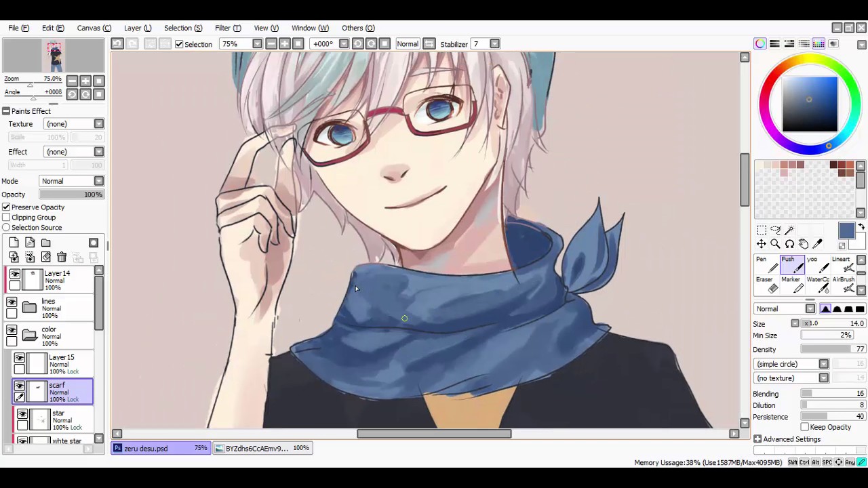Open the Canvas menu
Viewport: 868px width, 488px height.
pos(94,28)
